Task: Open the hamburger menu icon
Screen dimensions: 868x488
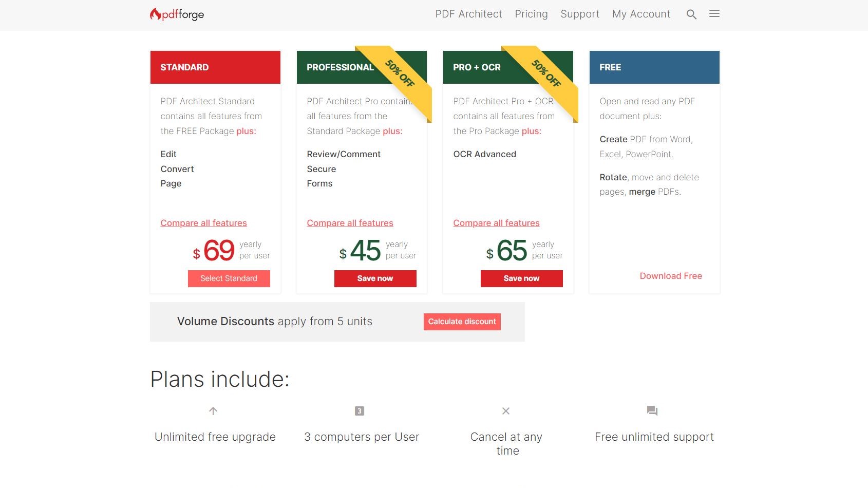Action: pos(714,14)
